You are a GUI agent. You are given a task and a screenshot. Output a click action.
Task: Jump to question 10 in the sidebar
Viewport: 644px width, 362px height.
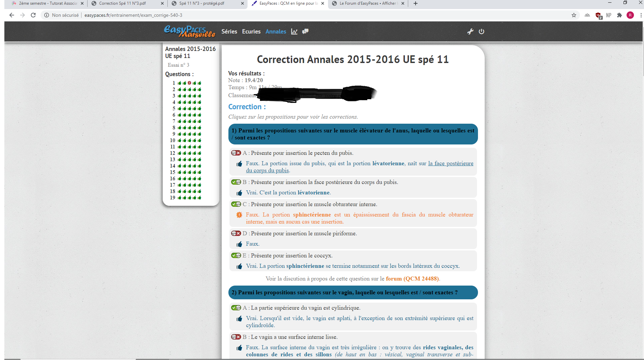pyautogui.click(x=172, y=140)
